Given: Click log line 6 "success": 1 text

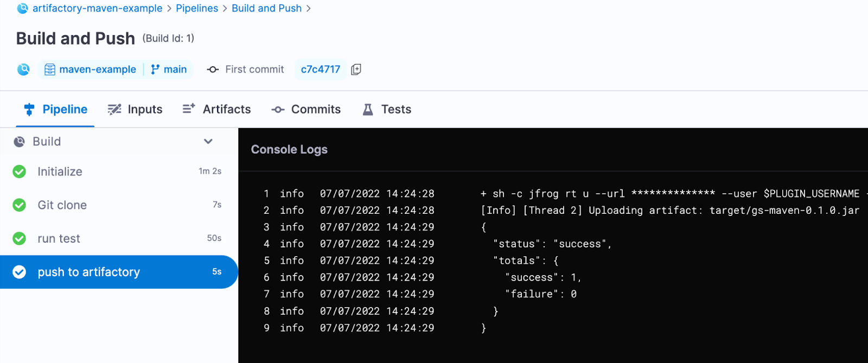Looking at the screenshot, I should coord(543,278).
